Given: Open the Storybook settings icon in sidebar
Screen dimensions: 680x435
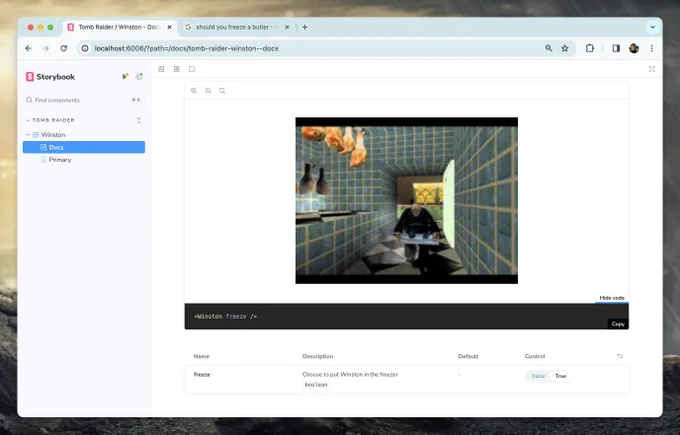Looking at the screenshot, I should (139, 76).
